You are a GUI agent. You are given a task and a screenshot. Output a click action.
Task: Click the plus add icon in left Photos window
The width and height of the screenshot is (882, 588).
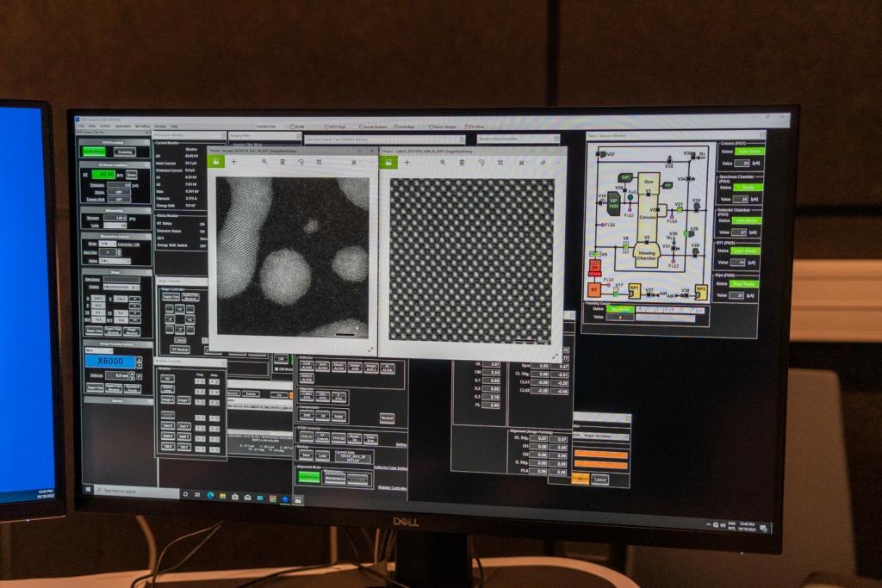point(234,161)
